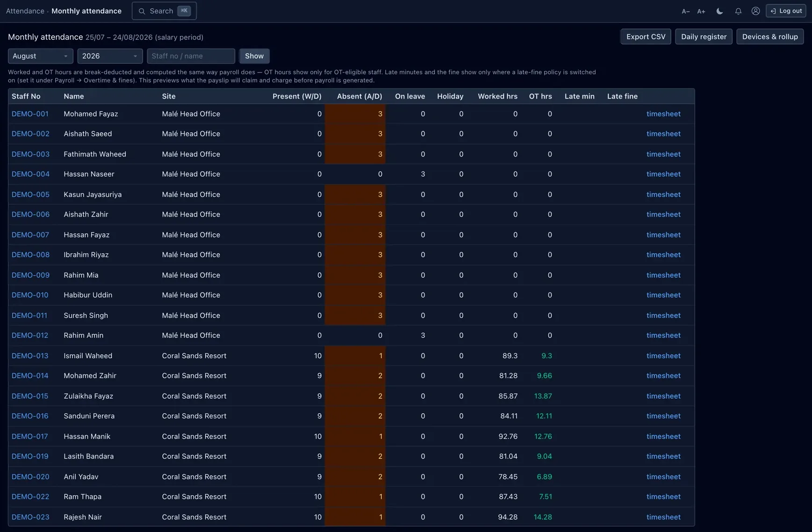Open the August month dropdown
Viewport: 812px width, 532px height.
[41, 56]
